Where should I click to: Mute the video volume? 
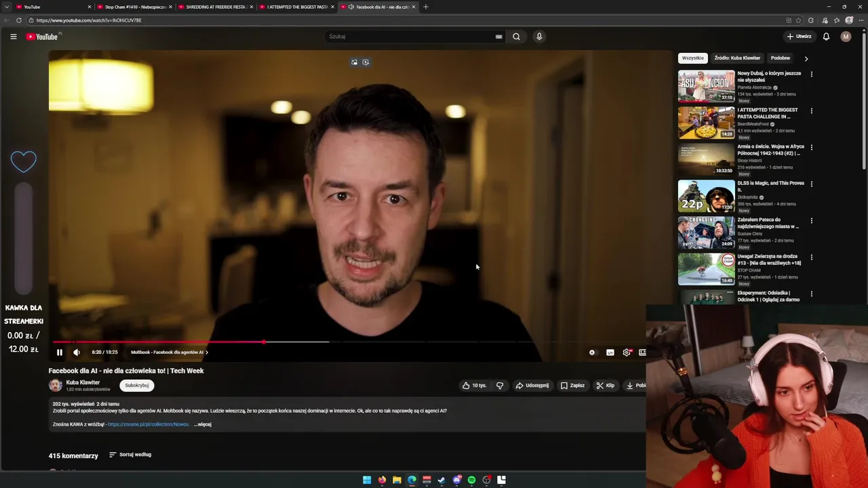[x=77, y=352]
